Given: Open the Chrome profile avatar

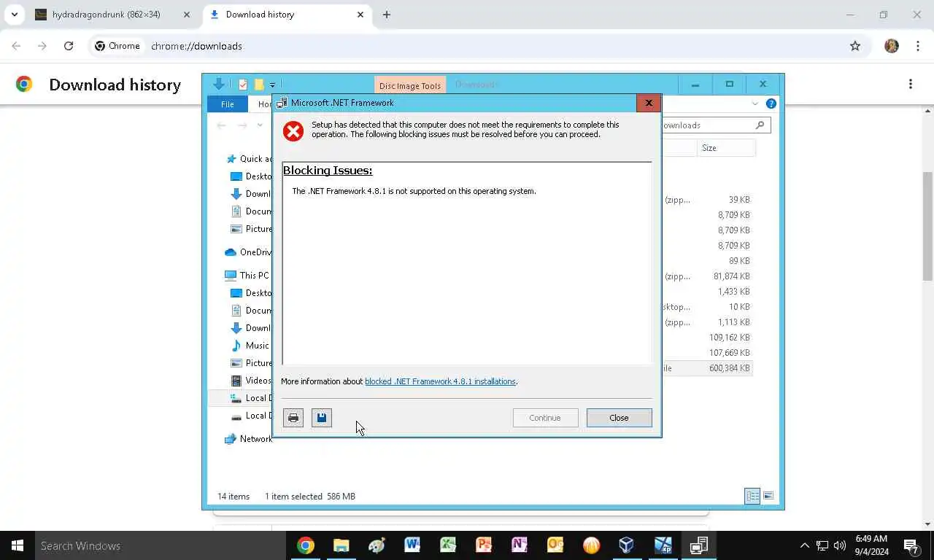Looking at the screenshot, I should pyautogui.click(x=892, y=46).
